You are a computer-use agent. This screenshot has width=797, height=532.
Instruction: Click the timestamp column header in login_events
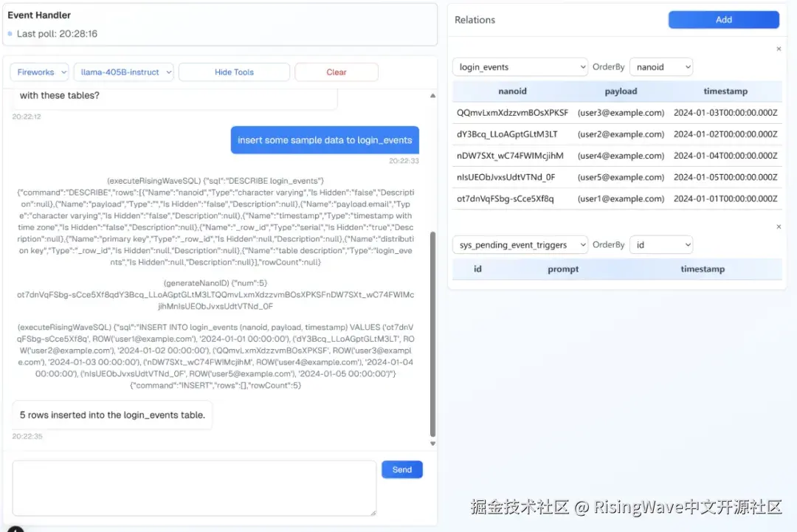click(x=725, y=91)
